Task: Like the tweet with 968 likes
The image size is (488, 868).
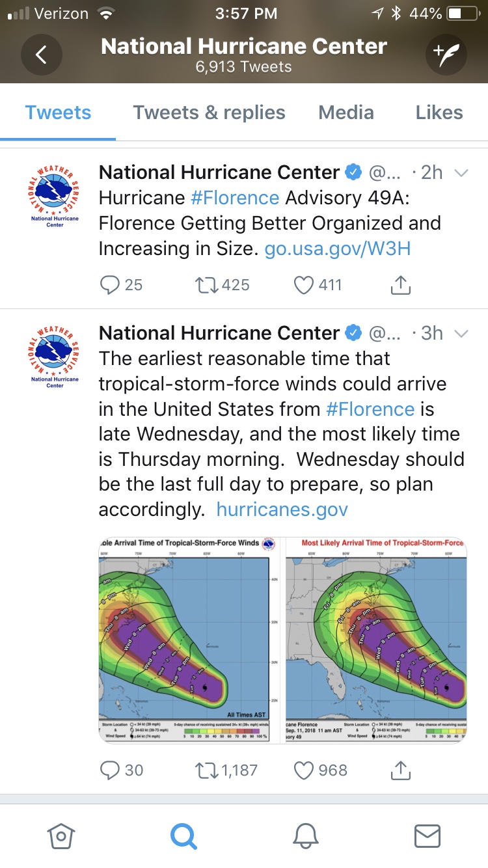Action: tap(305, 770)
